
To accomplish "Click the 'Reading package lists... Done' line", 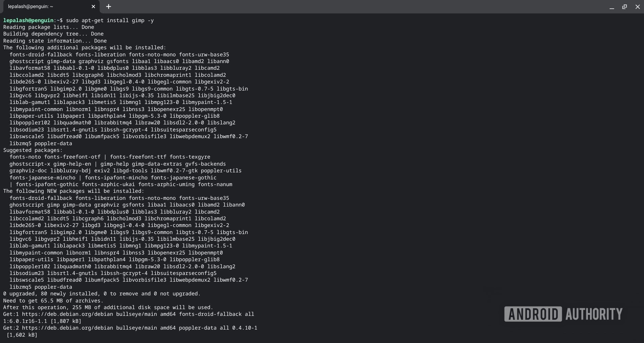I will 49,27.
